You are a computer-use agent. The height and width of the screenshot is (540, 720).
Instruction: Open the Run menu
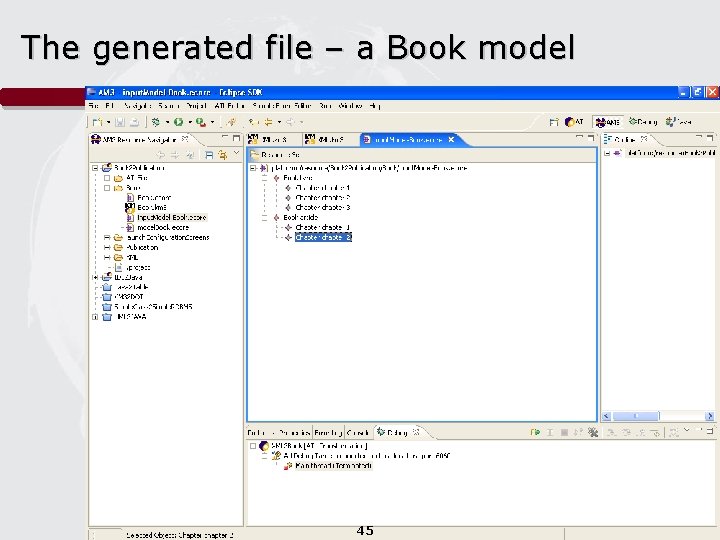pos(326,106)
